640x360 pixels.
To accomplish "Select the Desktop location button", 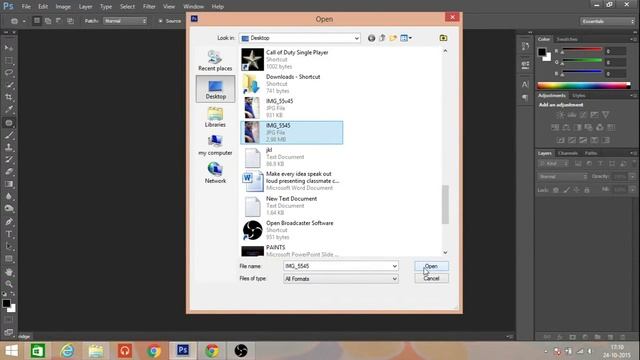I will pos(216,89).
